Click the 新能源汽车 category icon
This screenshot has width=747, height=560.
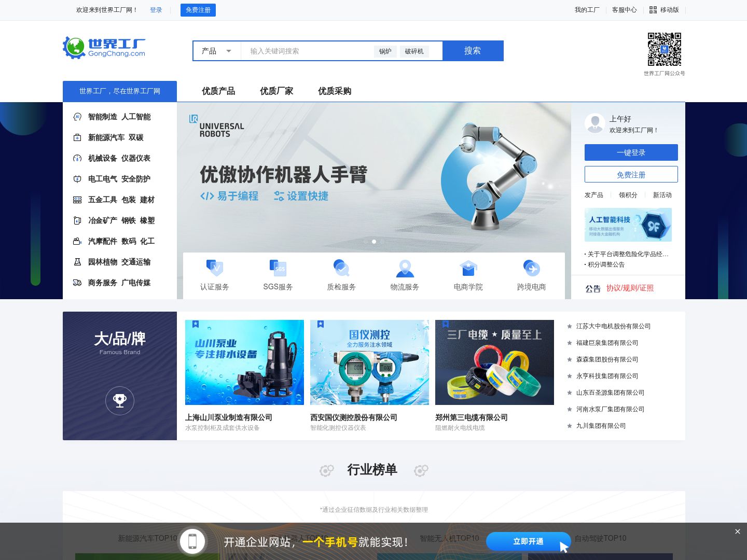(x=77, y=137)
